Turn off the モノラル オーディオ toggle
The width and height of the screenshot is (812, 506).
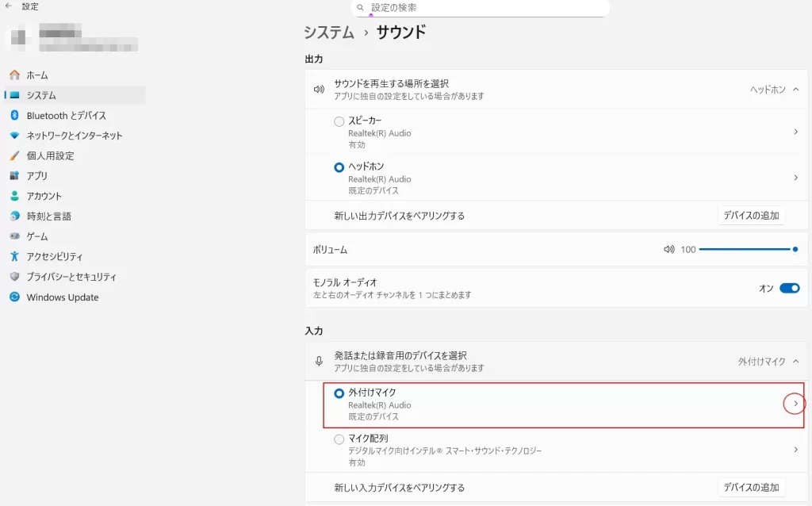790,288
